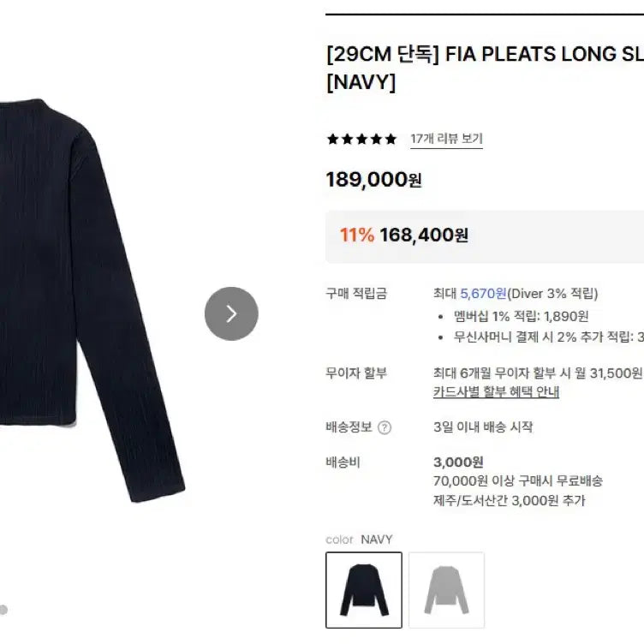Click the 5,670원 reward points amount

(x=483, y=294)
